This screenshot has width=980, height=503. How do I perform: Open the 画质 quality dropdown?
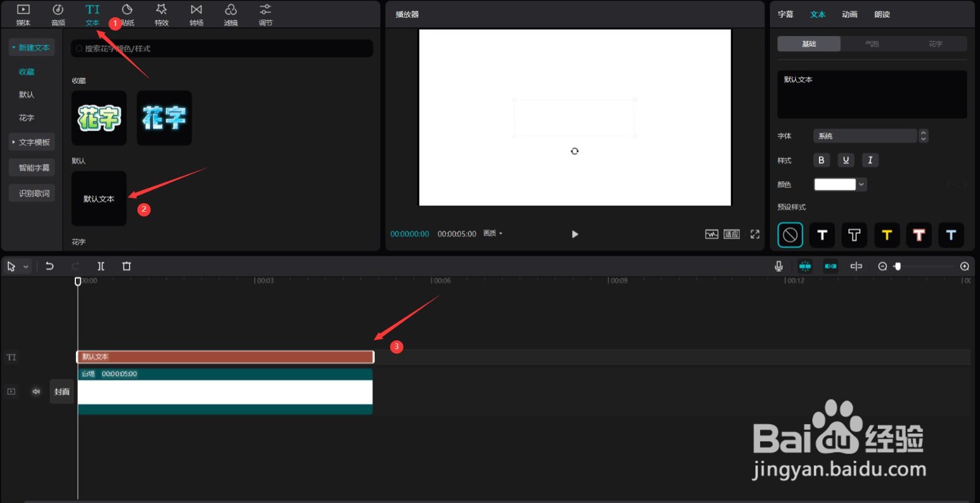click(492, 233)
